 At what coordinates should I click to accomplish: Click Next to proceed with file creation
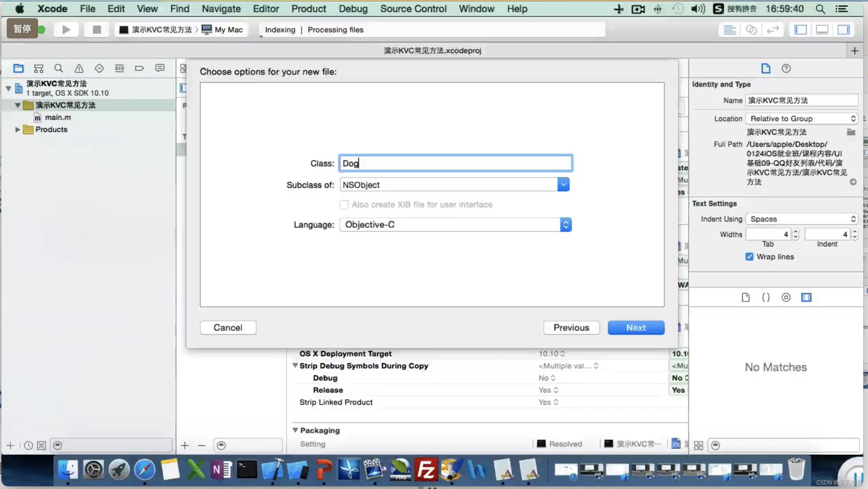(635, 327)
